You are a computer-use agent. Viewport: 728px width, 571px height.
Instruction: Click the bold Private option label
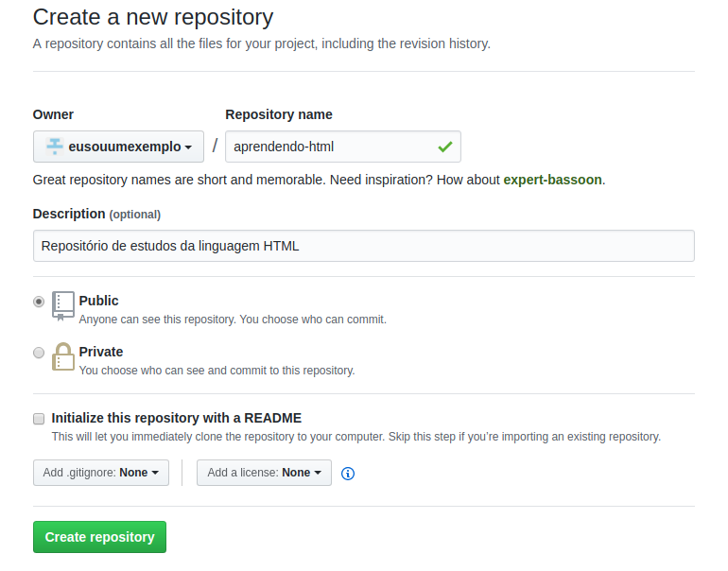coord(101,352)
